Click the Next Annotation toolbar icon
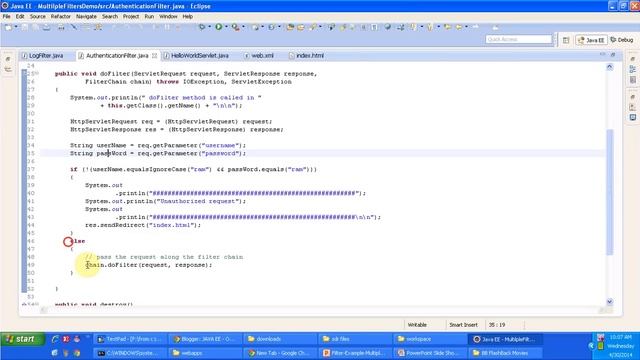This screenshot has height=360, width=640. [413, 27]
